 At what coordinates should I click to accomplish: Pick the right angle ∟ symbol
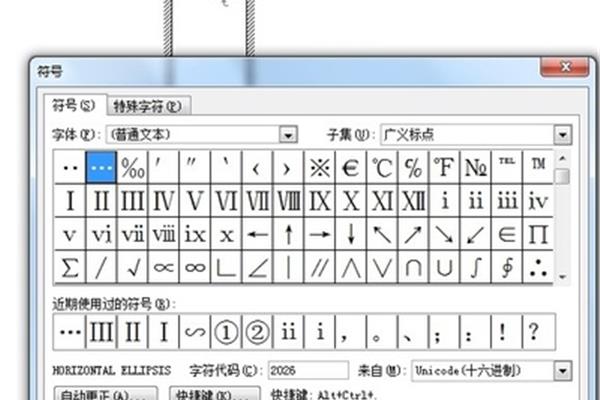click(226, 267)
